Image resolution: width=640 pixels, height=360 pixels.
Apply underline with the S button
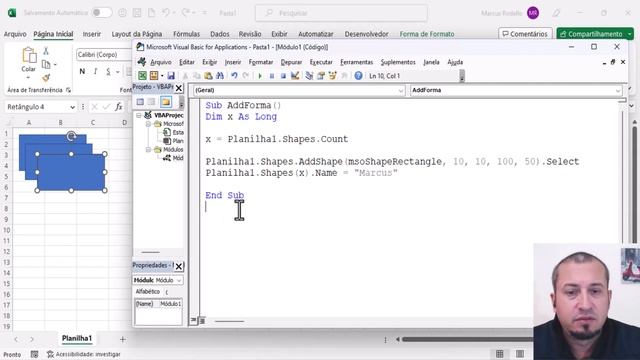(x=108, y=71)
